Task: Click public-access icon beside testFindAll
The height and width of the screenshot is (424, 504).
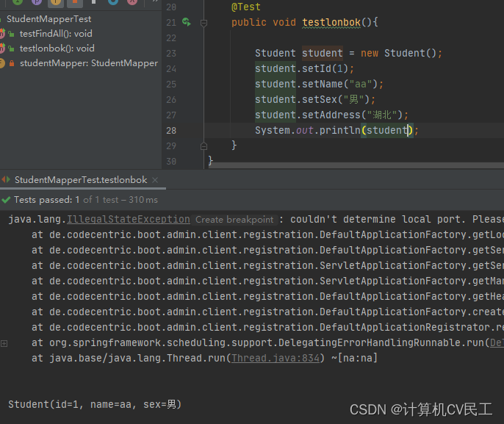Action: click(x=11, y=34)
